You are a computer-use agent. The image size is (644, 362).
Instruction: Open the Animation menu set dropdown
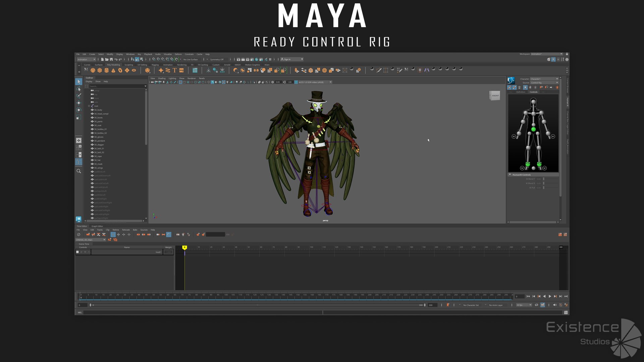coord(86,59)
